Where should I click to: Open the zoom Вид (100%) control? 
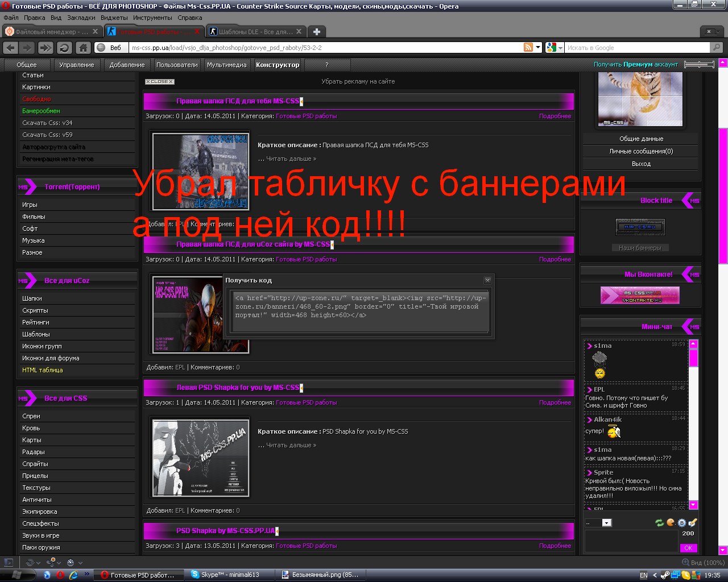703,563
